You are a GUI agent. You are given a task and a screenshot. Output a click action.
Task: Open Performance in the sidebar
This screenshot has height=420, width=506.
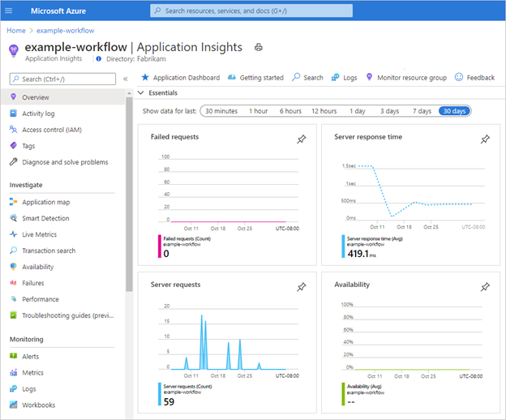[41, 299]
